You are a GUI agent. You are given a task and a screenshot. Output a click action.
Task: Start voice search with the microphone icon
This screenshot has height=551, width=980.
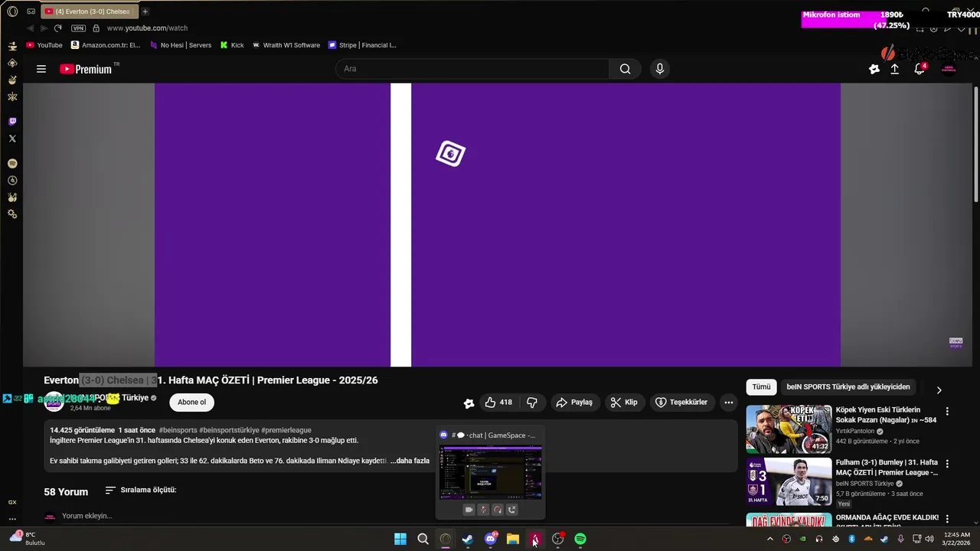tap(660, 69)
